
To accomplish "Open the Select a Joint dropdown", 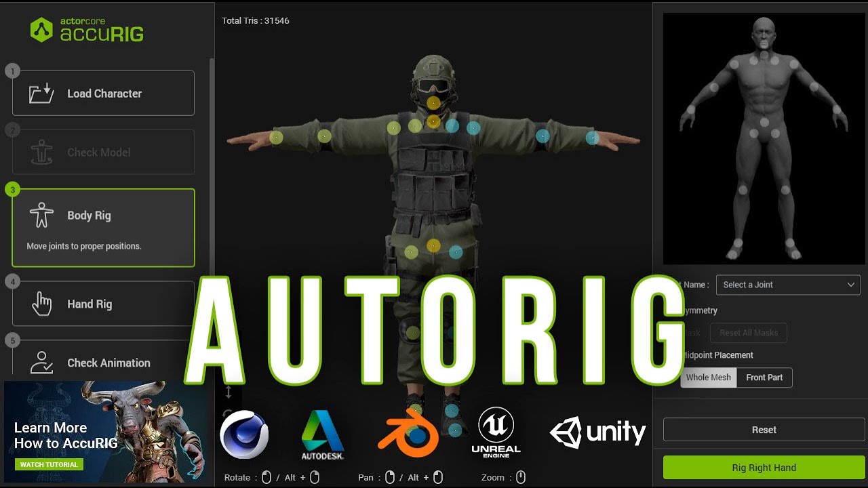I will [x=788, y=285].
